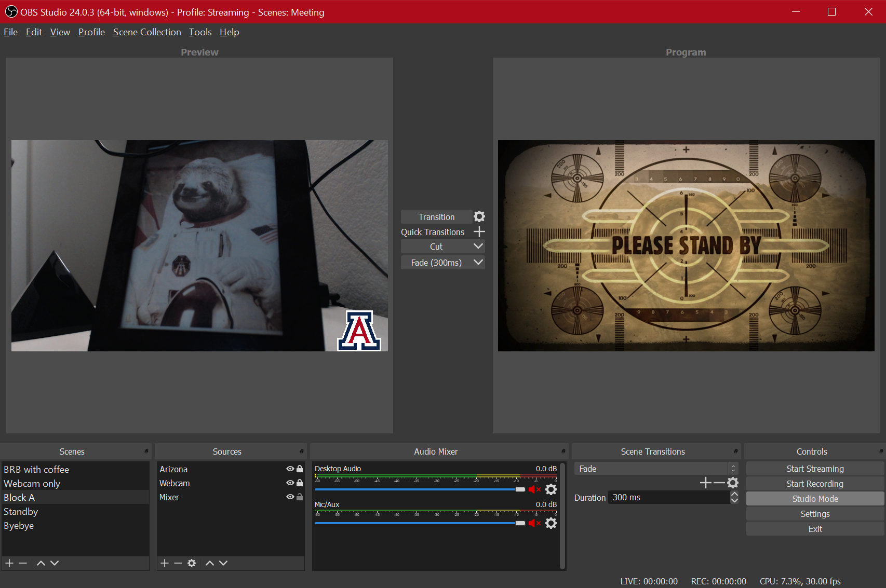Undock the Scenes panel
Viewport: 886px width, 588px height.
(x=146, y=452)
